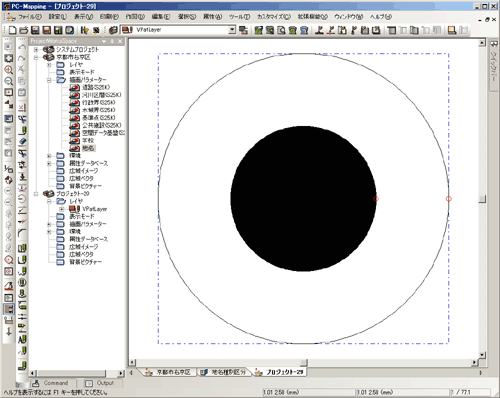Collapse 描画パラメーター under 京都市右京区
The image size is (500, 398).
click(x=49, y=80)
